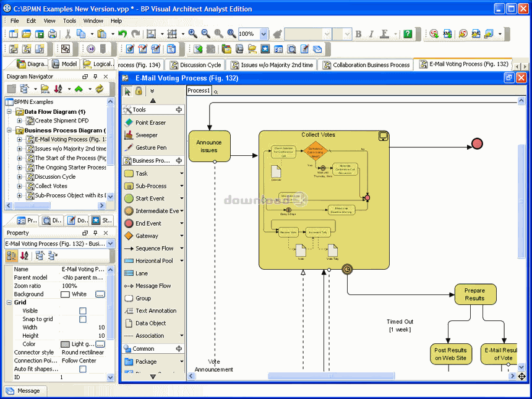
Task: Select the Lane shape
Action: click(x=142, y=273)
